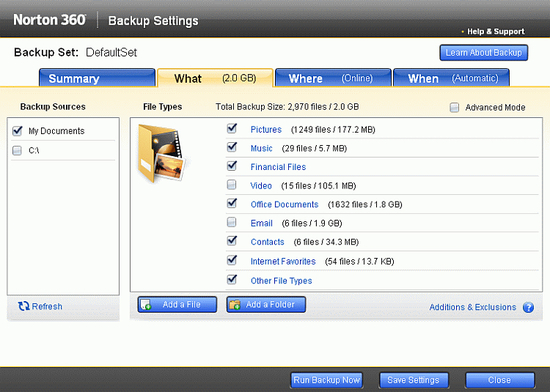Open the Video file type link
Screen dimensions: 550x392
click(x=261, y=186)
